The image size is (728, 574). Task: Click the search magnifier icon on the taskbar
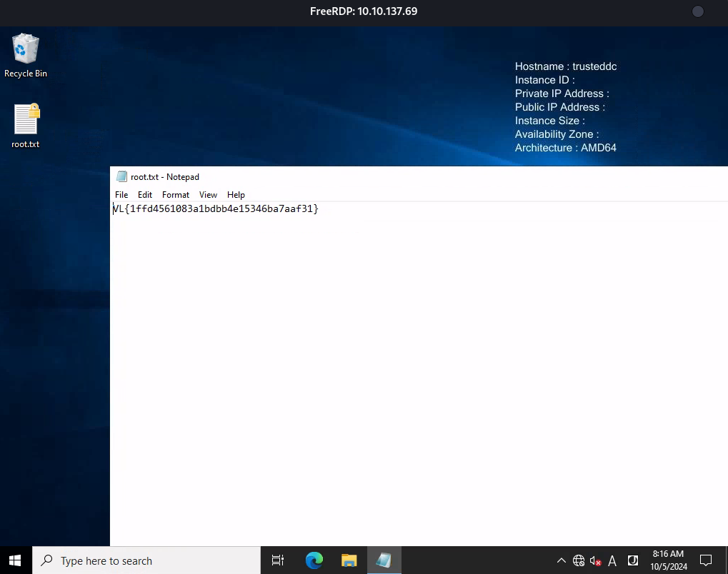[x=46, y=560]
